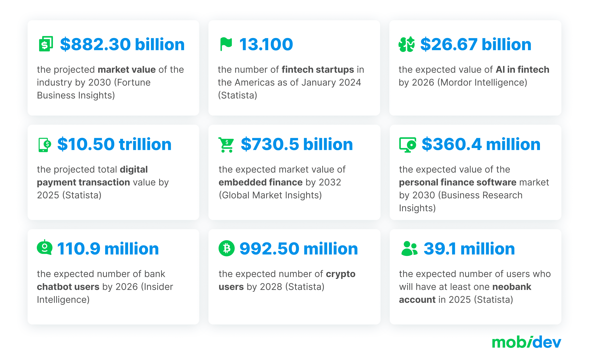Click the 39.1 million heading
The height and width of the screenshot is (364, 589).
click(469, 248)
